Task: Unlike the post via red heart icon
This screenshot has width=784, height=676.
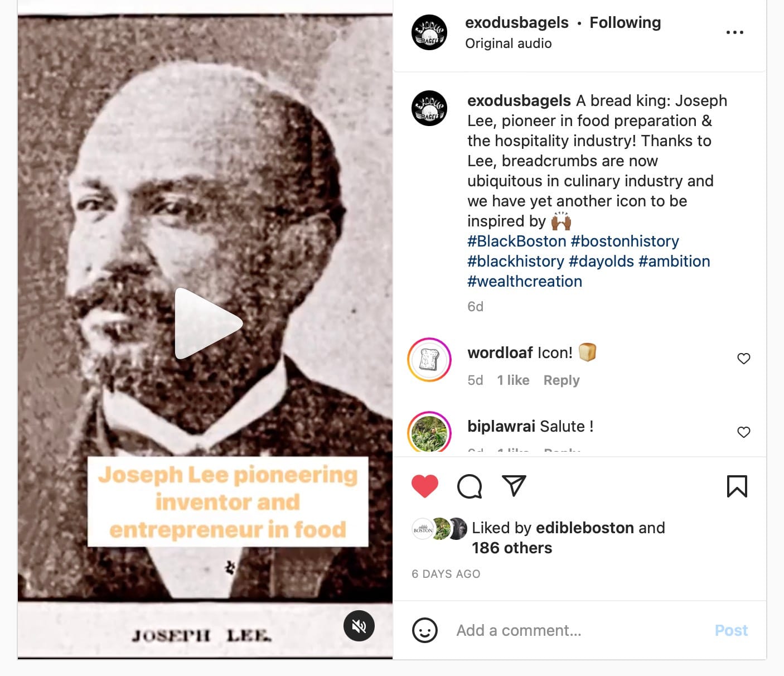Action: 425,486
